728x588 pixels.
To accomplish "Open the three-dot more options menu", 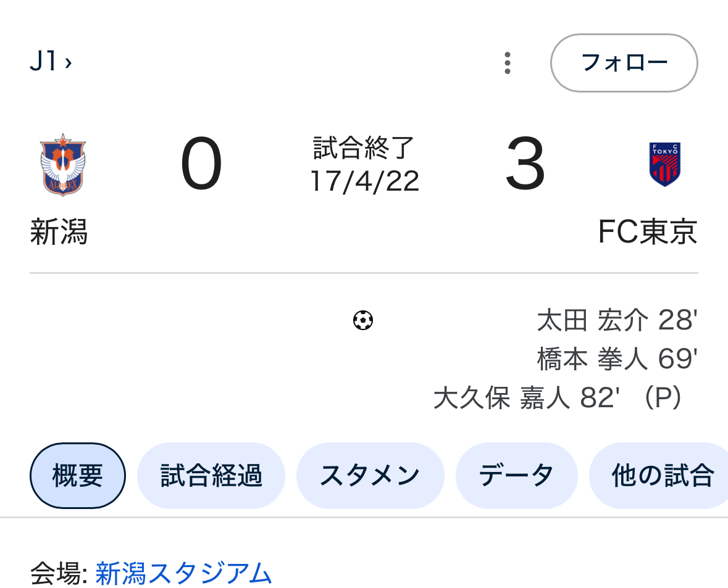I will coord(507,63).
